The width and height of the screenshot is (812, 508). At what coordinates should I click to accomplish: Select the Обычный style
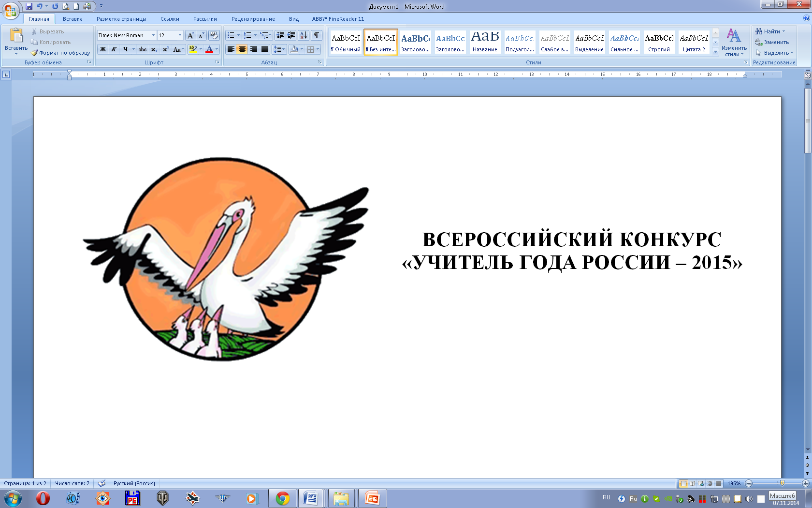[x=346, y=42]
